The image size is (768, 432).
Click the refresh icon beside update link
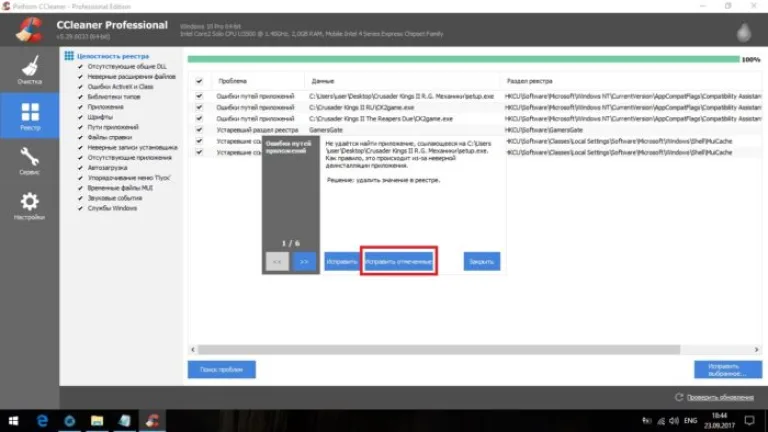[x=679, y=397]
